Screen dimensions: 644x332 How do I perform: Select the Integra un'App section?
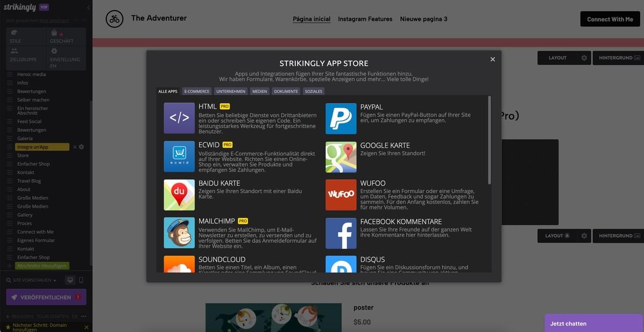pyautogui.click(x=42, y=147)
